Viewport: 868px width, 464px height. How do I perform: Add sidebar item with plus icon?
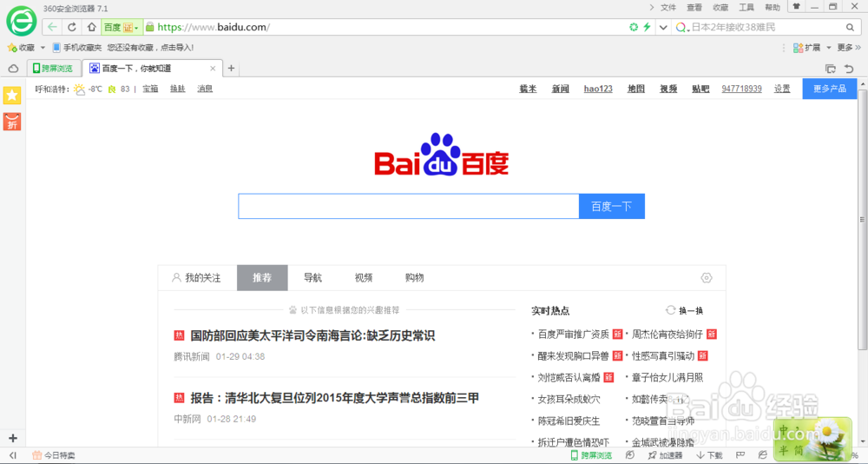(x=13, y=438)
